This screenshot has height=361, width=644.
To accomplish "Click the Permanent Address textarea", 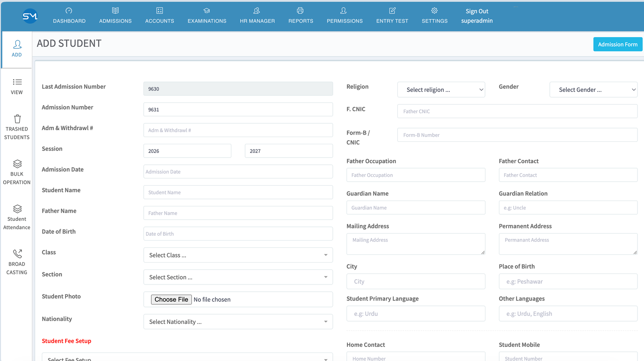I will pyautogui.click(x=568, y=244).
